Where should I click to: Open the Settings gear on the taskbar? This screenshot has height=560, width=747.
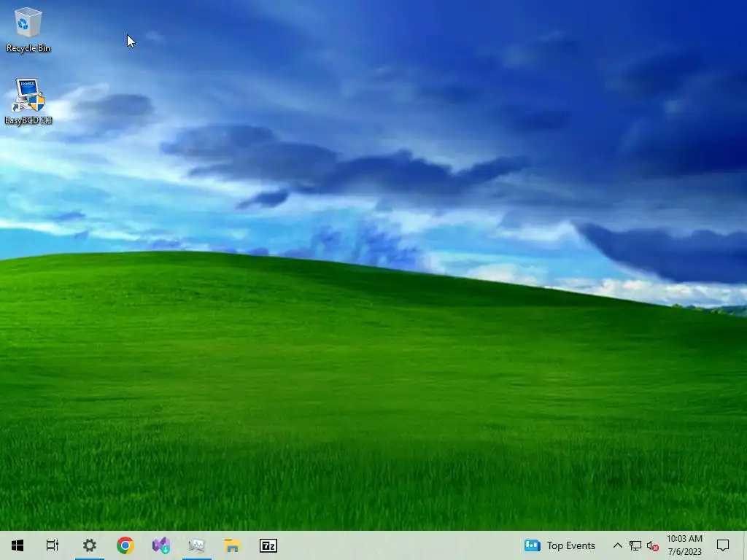(x=90, y=545)
